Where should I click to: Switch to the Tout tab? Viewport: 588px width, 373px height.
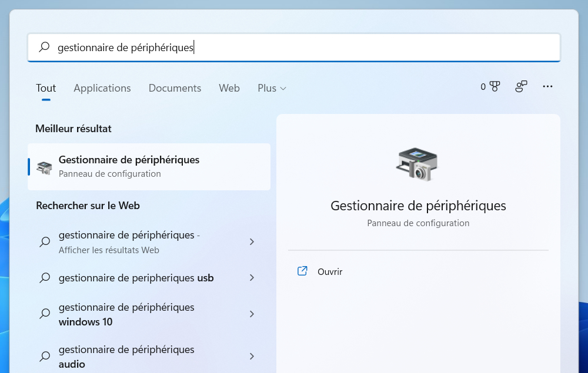[46, 88]
